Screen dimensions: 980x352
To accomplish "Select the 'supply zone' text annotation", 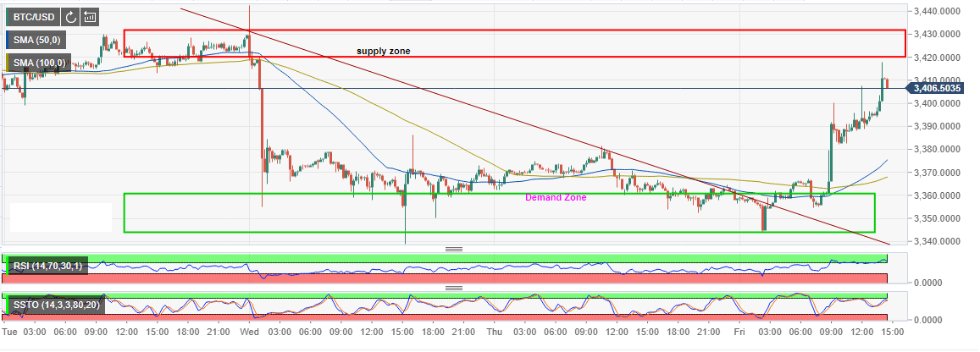I will coord(383,51).
